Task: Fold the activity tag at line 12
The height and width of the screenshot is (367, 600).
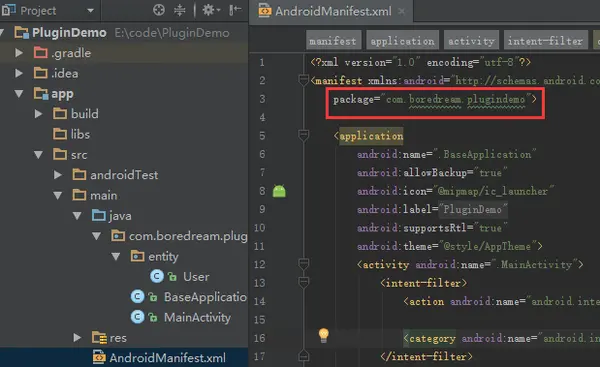Action: [x=303, y=264]
